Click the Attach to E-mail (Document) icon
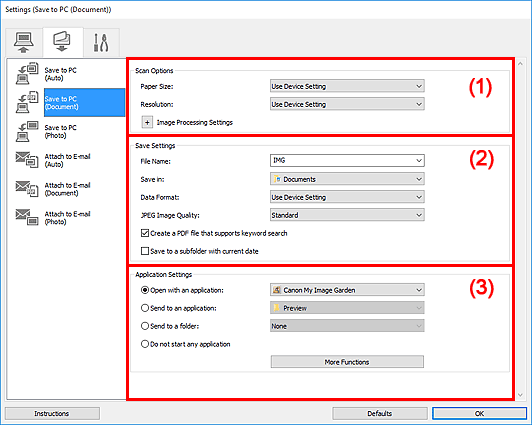The image size is (532, 425). click(x=27, y=189)
